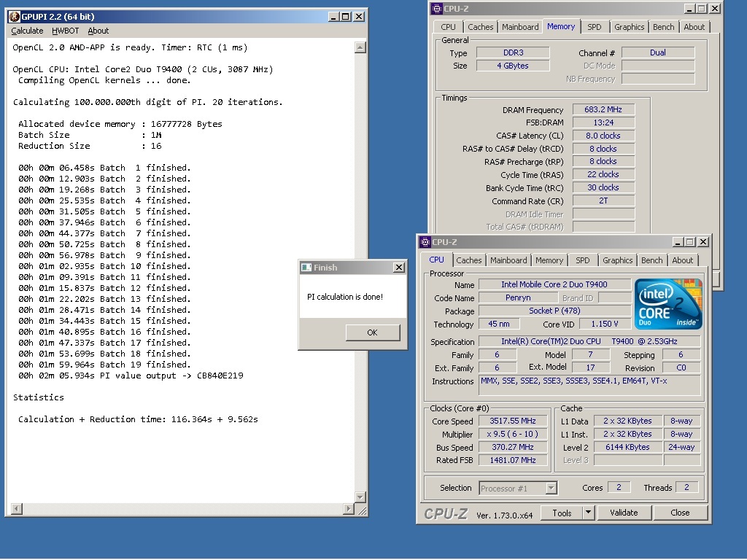Viewport: 747px width, 560px height.
Task: Click the Tools button in CPU-Z
Action: 562,513
